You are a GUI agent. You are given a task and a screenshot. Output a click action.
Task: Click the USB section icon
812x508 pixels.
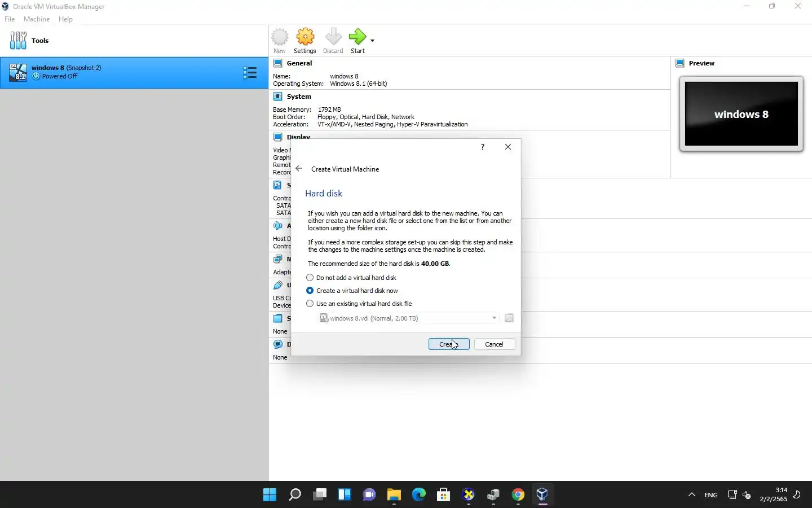tap(277, 285)
